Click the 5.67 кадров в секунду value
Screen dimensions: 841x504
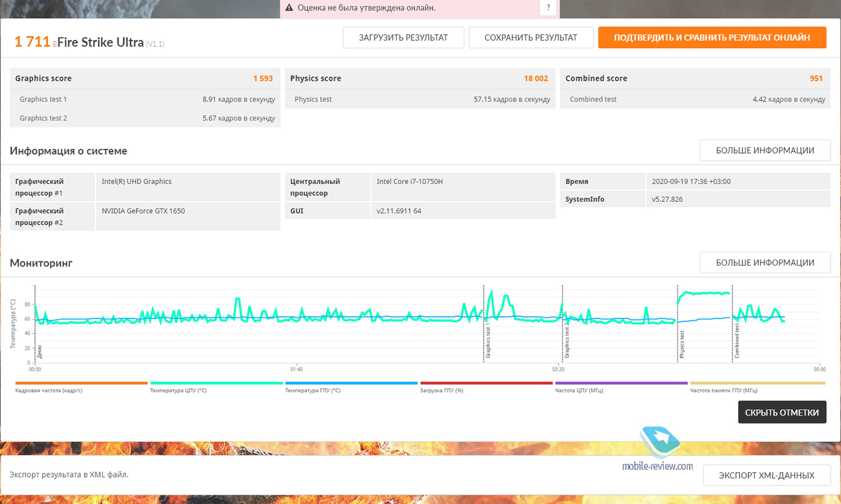point(239,118)
